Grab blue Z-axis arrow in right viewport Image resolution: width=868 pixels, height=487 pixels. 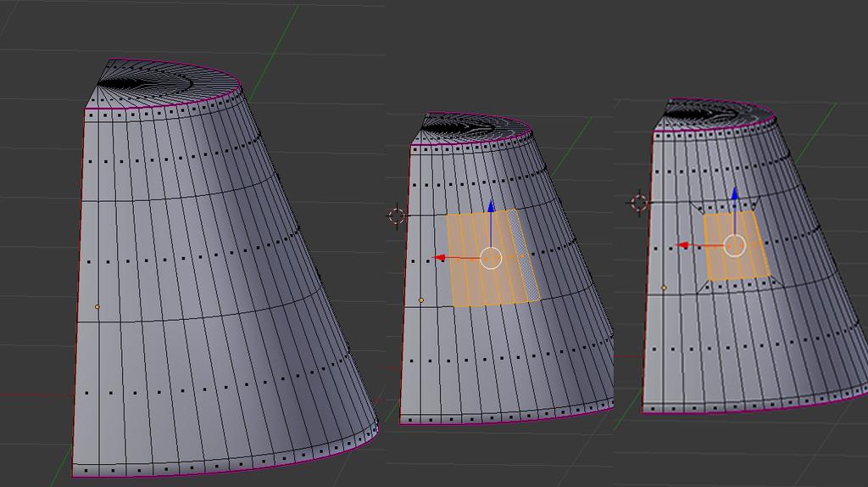pyautogui.click(x=735, y=194)
